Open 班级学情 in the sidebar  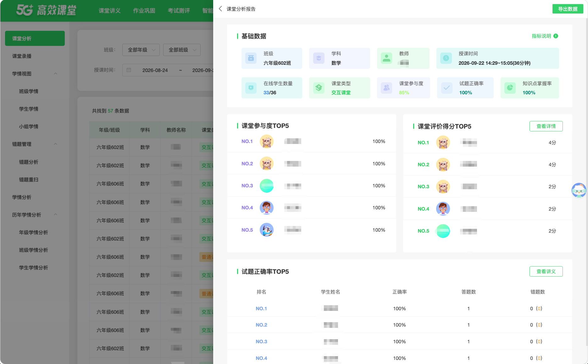[29, 91]
